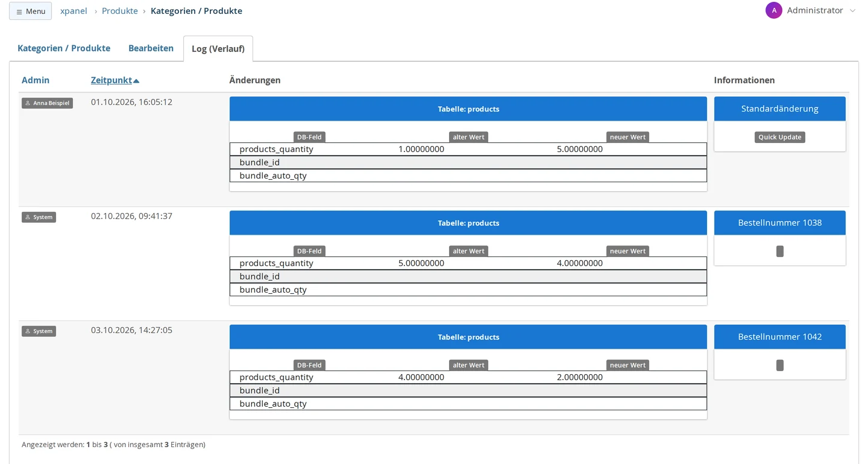868x464 pixels.
Task: Click the gray badge under Bestellnummer 1038
Action: point(780,251)
